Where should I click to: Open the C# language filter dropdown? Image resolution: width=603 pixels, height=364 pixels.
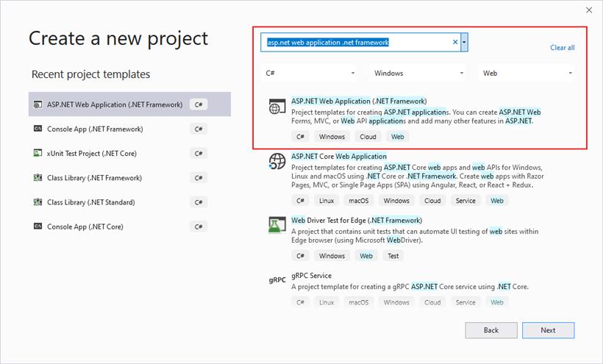(310, 73)
